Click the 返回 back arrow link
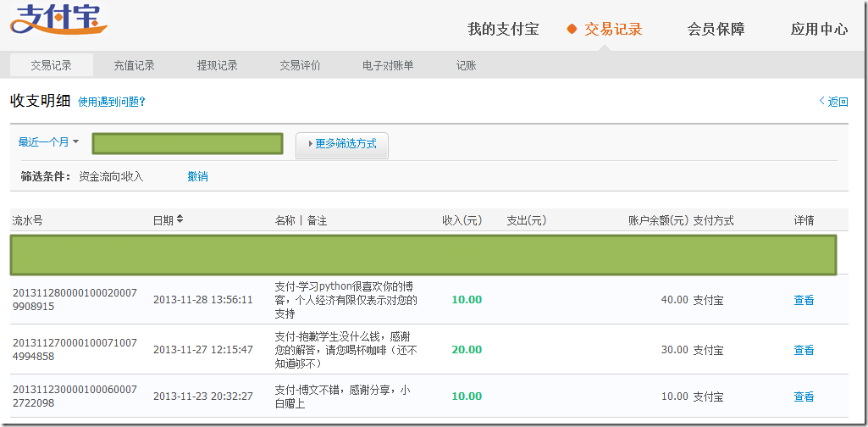This screenshot has height=427, width=868. pos(833,102)
